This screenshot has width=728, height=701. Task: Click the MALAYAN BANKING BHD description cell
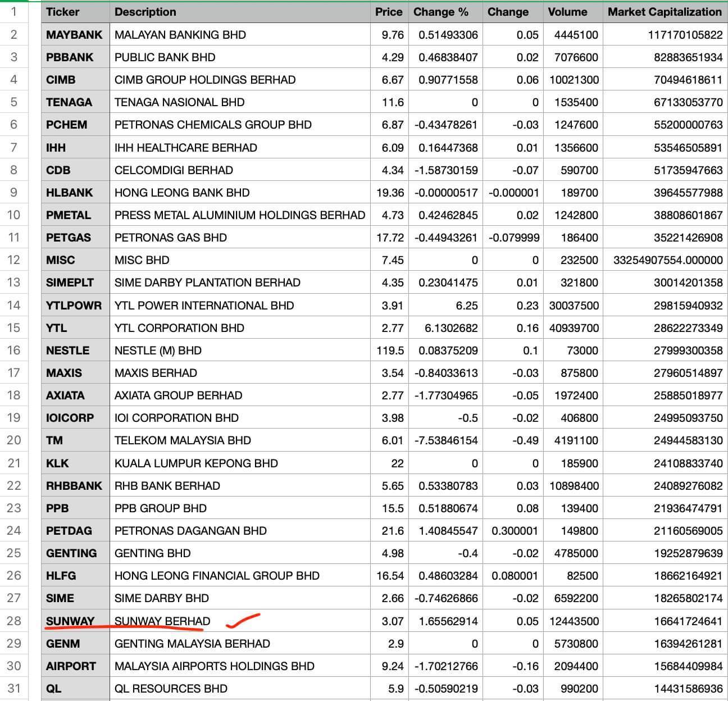[x=240, y=35]
